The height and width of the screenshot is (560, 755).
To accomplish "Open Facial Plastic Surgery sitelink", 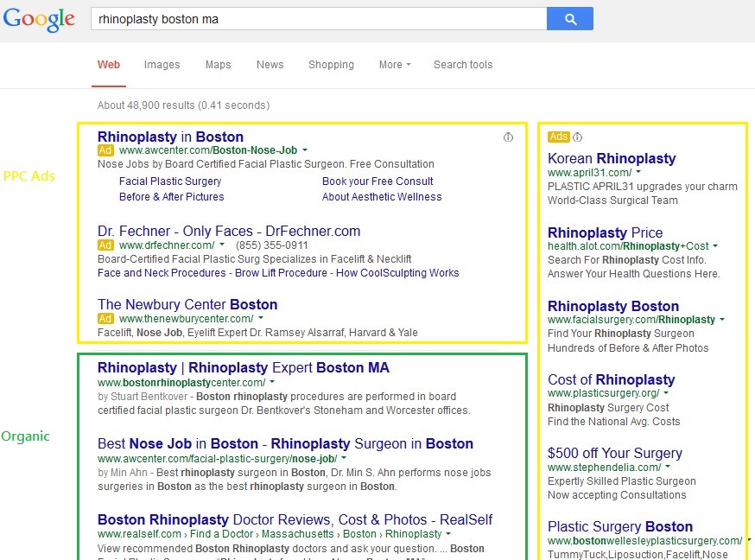I will pos(170,181).
